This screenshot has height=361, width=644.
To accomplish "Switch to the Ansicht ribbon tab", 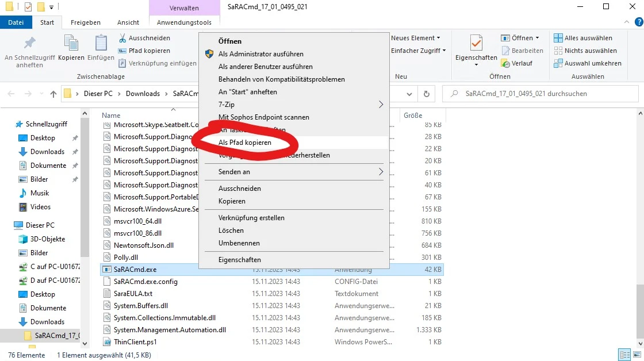I will point(128,22).
